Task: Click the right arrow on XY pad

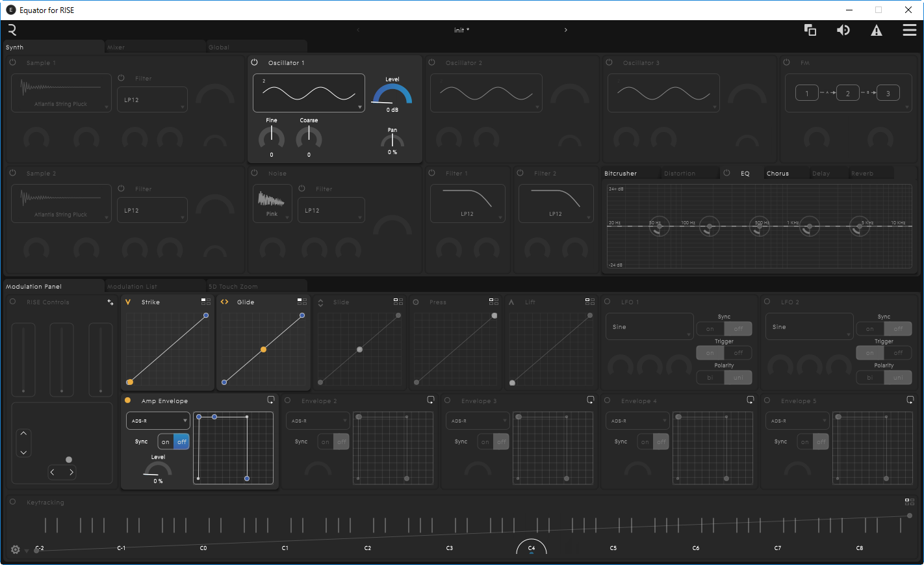Action: (71, 473)
